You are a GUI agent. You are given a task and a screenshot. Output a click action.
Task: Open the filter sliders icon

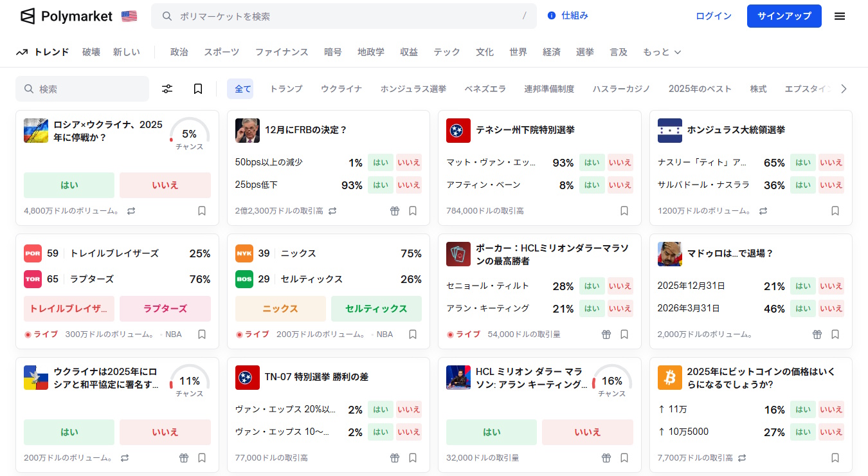[167, 89]
